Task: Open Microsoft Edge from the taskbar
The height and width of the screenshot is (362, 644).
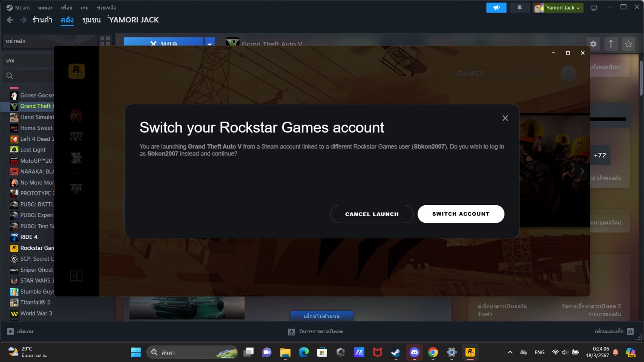Action: tap(304, 353)
